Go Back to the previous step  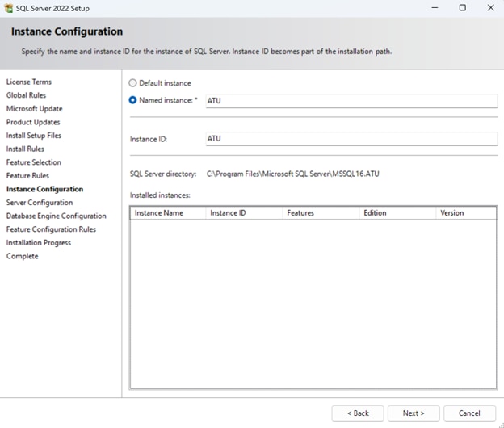coord(358,413)
